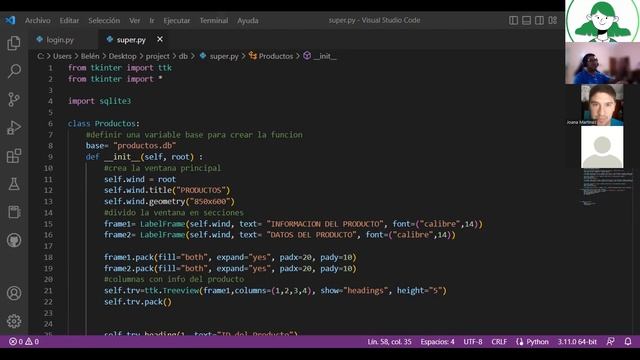Click the Belén breadcrumb

90,56
